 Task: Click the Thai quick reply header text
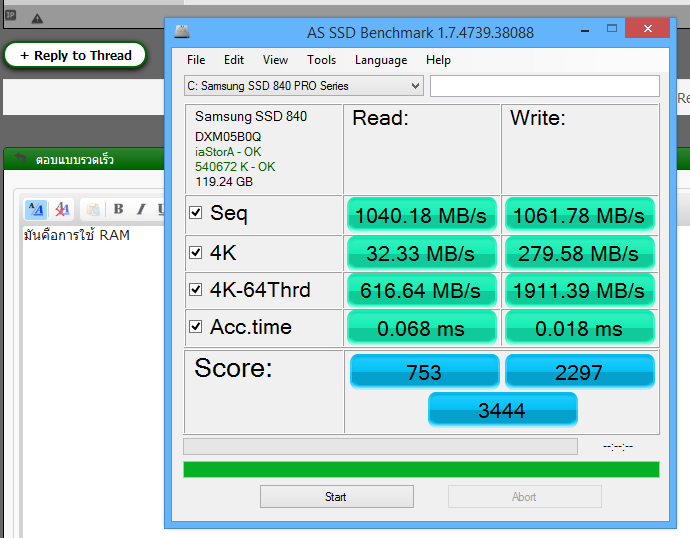(75, 159)
